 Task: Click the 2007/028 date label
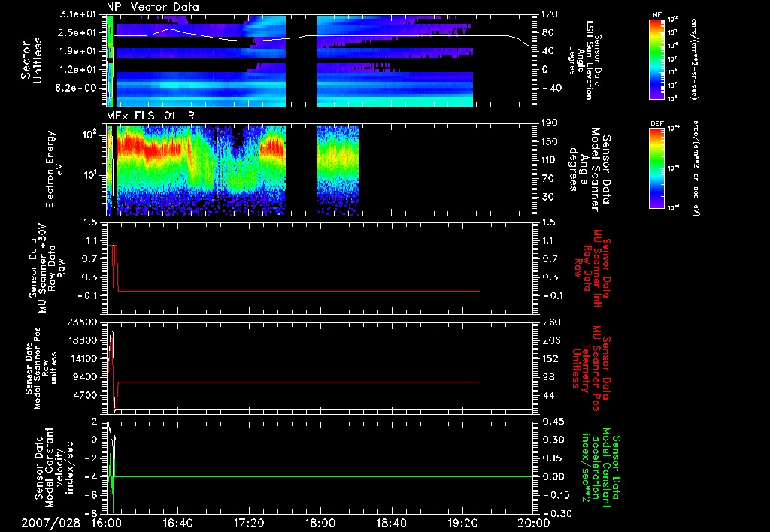50,523
